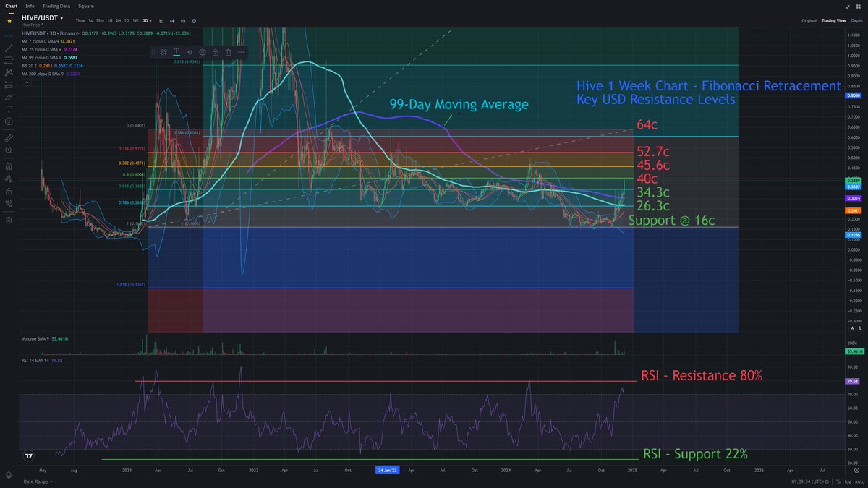Image resolution: width=868 pixels, height=488 pixels.
Task: Toggle log scale mode
Action: [848, 482]
